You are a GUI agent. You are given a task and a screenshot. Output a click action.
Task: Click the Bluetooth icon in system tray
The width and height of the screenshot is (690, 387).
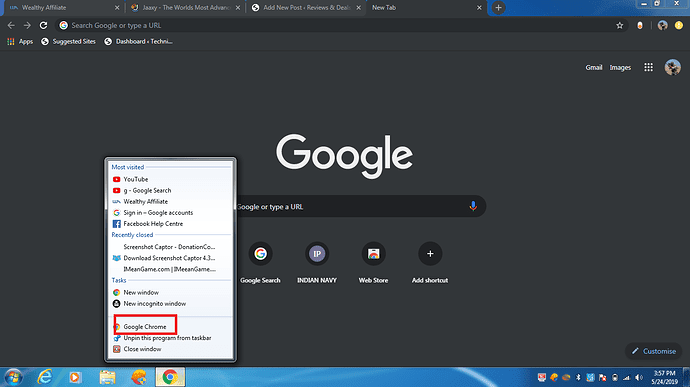click(x=578, y=378)
